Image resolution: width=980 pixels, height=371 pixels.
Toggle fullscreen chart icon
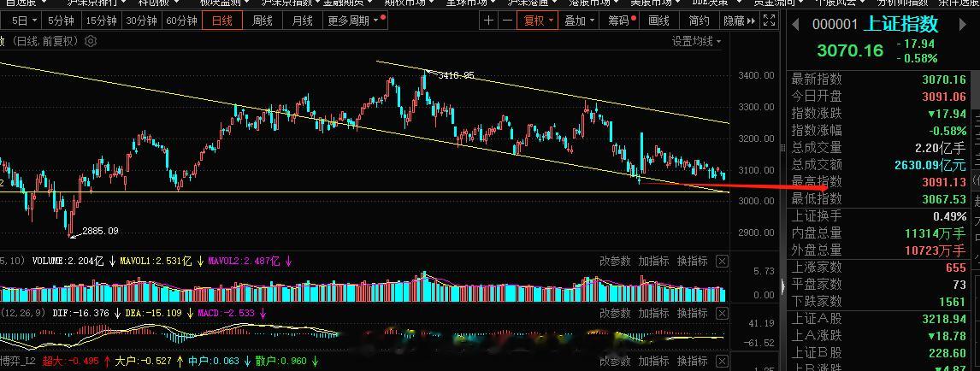tap(770, 21)
